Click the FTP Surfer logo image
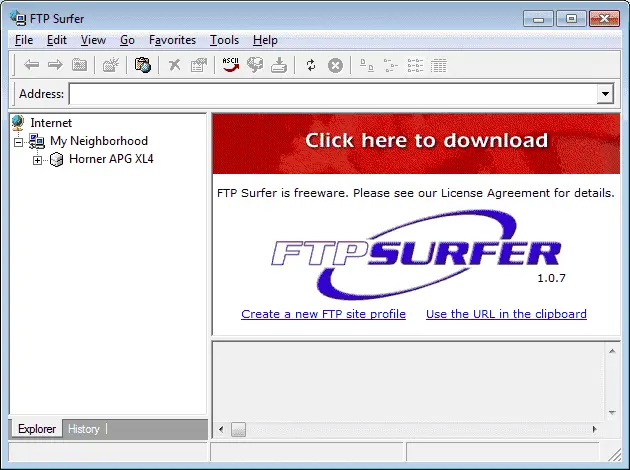630x470 pixels. click(x=416, y=255)
